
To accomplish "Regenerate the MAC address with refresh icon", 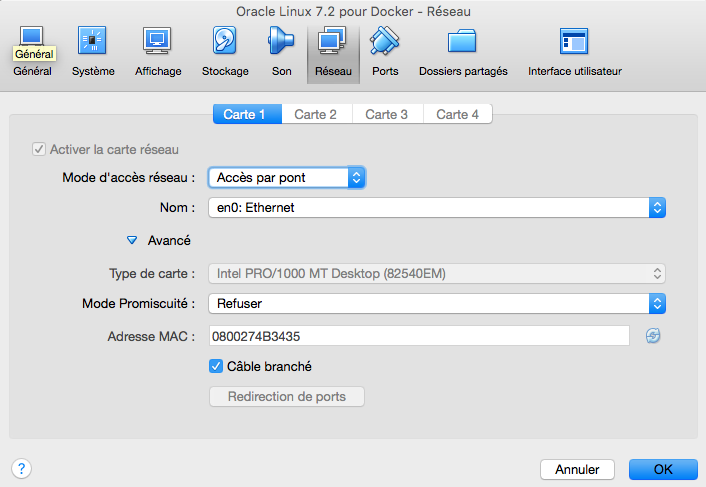I will (653, 336).
